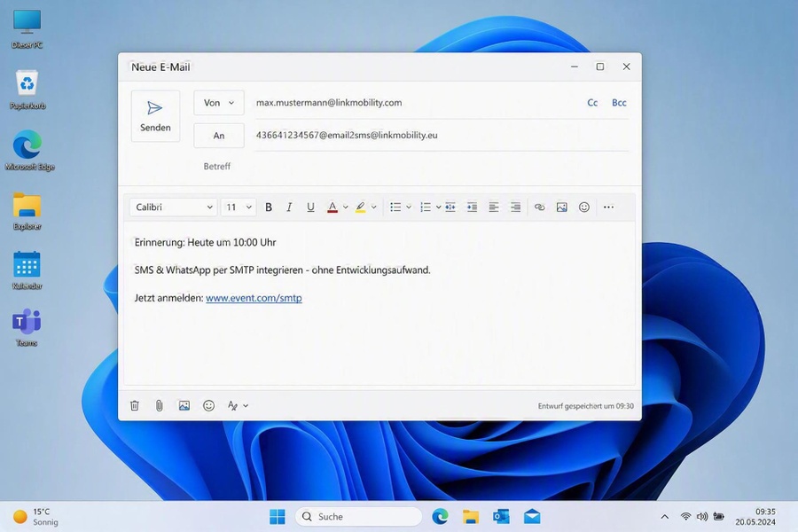The width and height of the screenshot is (798, 532).
Task: Select the Teams desktop shortcut
Action: (27, 328)
